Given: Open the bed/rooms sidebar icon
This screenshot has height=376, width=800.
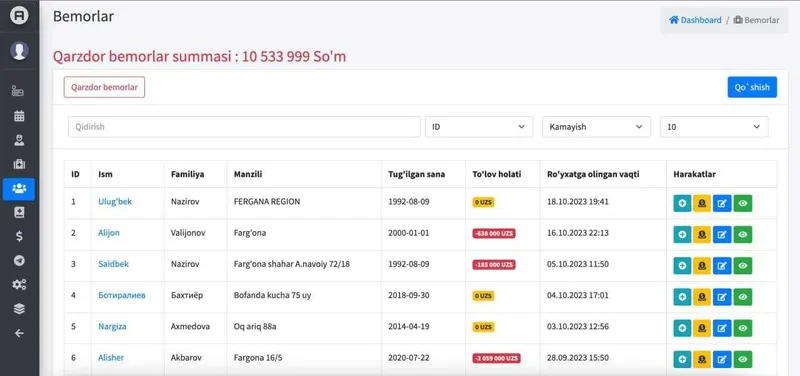Looking at the screenshot, I should coord(19,91).
